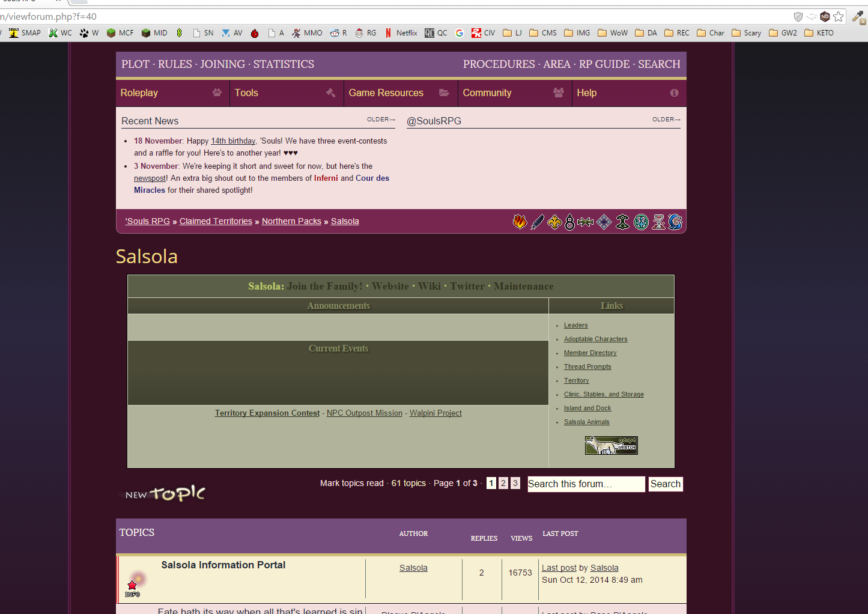
Task: Click the blue spiral wave pack icon
Action: (x=675, y=222)
